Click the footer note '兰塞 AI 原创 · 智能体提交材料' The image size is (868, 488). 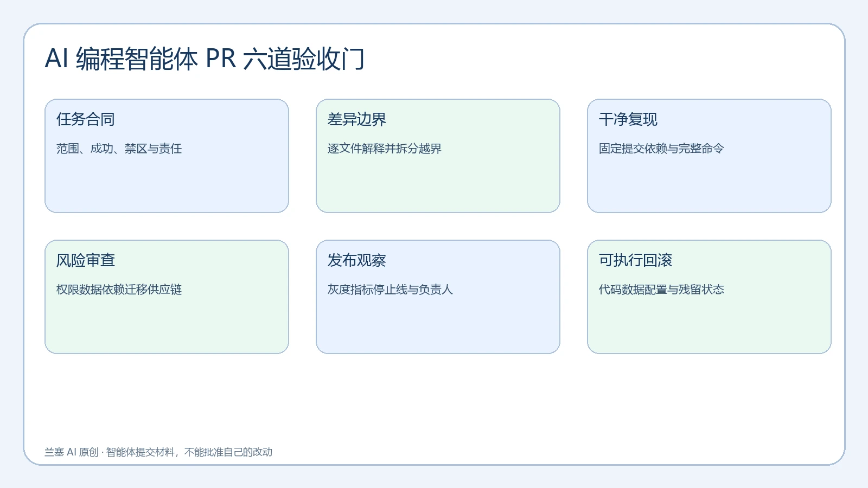pyautogui.click(x=110, y=452)
